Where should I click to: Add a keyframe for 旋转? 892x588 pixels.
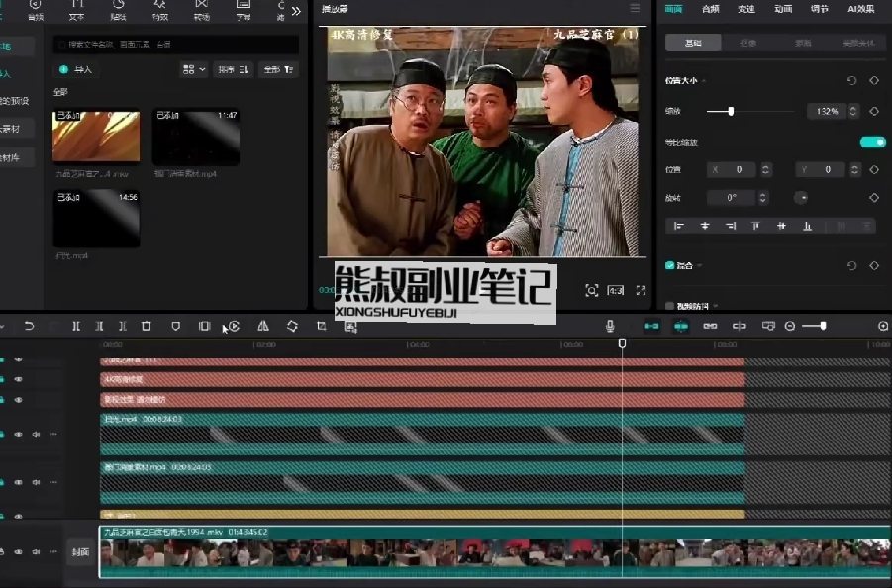tap(874, 198)
